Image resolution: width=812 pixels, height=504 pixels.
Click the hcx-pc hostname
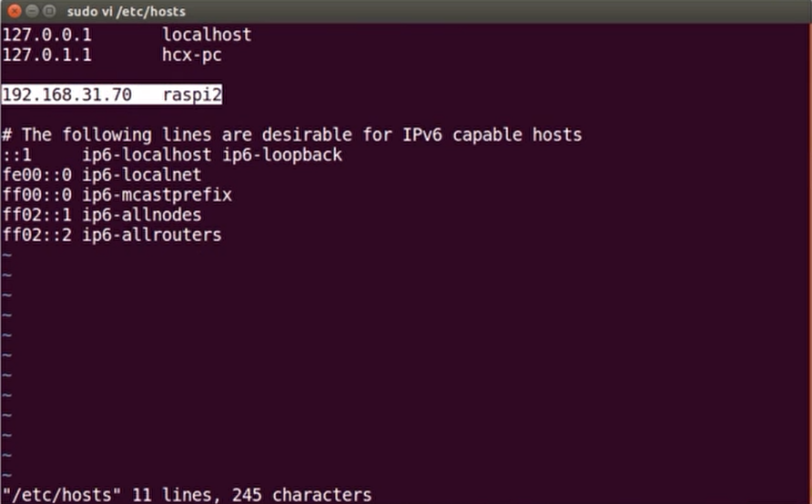coord(191,55)
